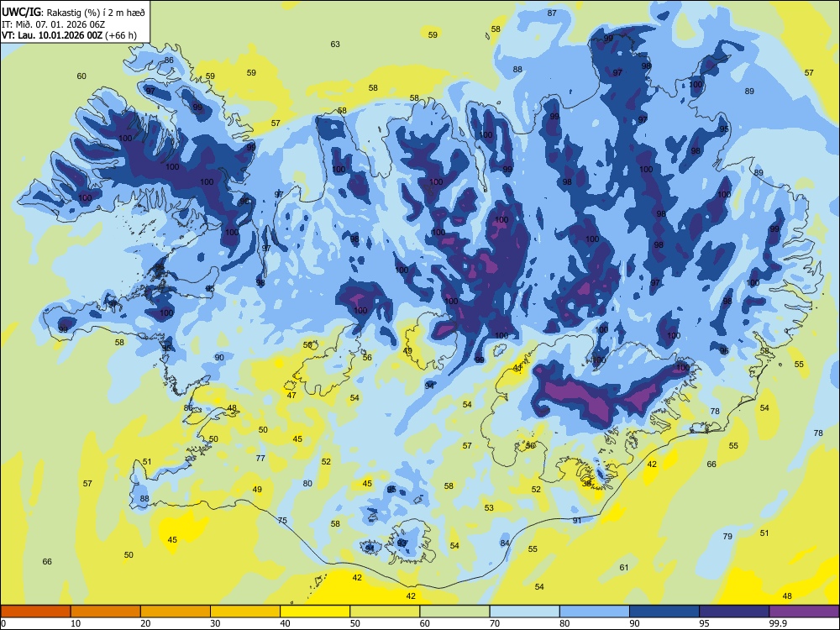840x630 pixels.
Task: Click the bright yellow 40–50 legend swatch
Action: [315, 612]
